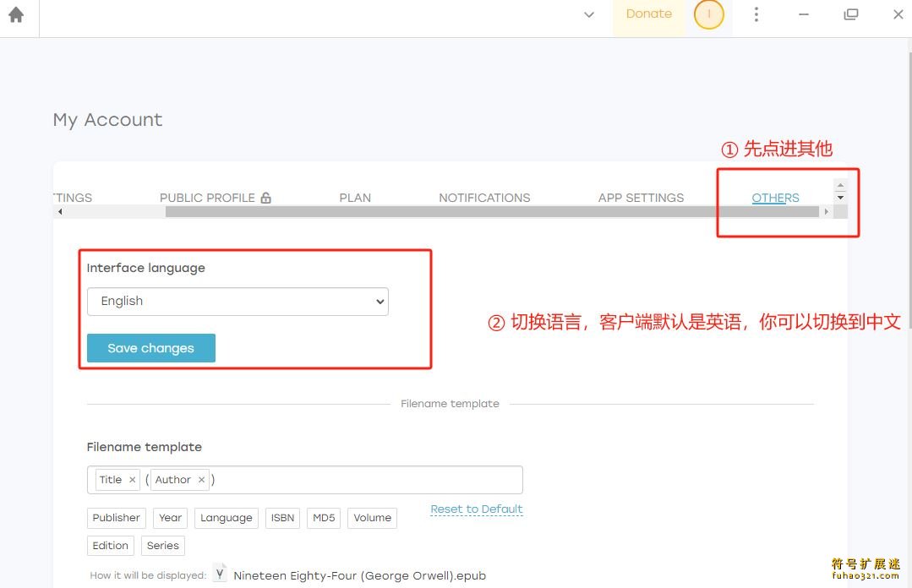Open the three-dot more options menu
Viewport: 912px width, 588px height.
tap(756, 14)
